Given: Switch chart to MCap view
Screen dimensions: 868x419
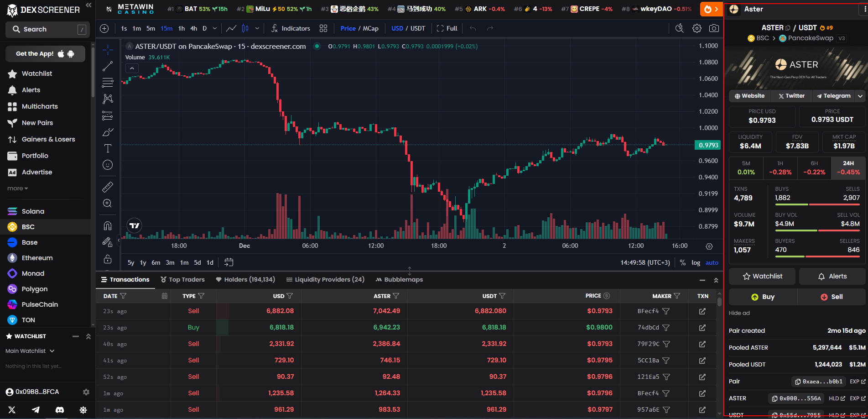Looking at the screenshot, I should pos(370,28).
